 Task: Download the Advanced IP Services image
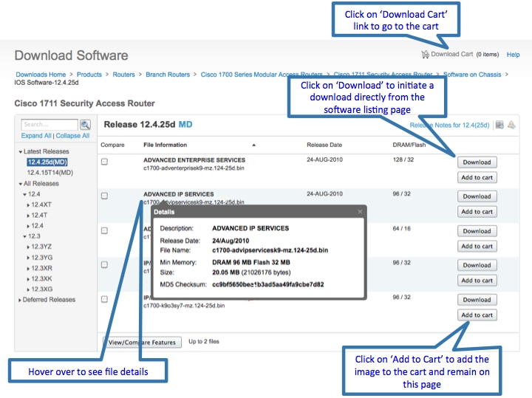477,196
